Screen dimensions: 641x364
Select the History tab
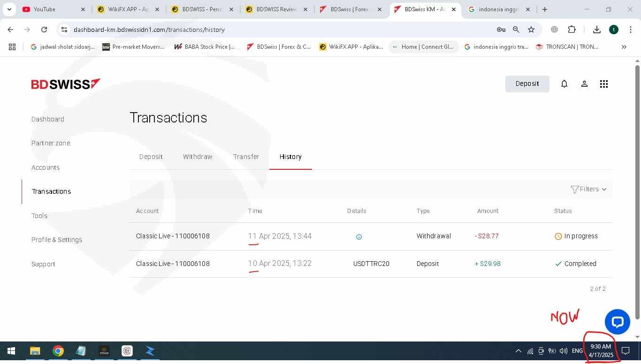pyautogui.click(x=290, y=157)
